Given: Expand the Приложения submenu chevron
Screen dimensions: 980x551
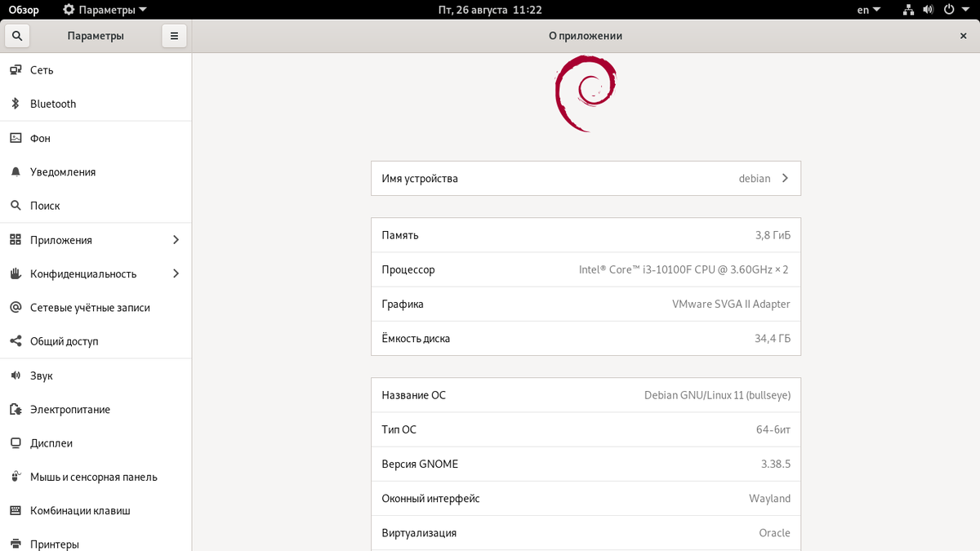Looking at the screenshot, I should click(x=176, y=240).
